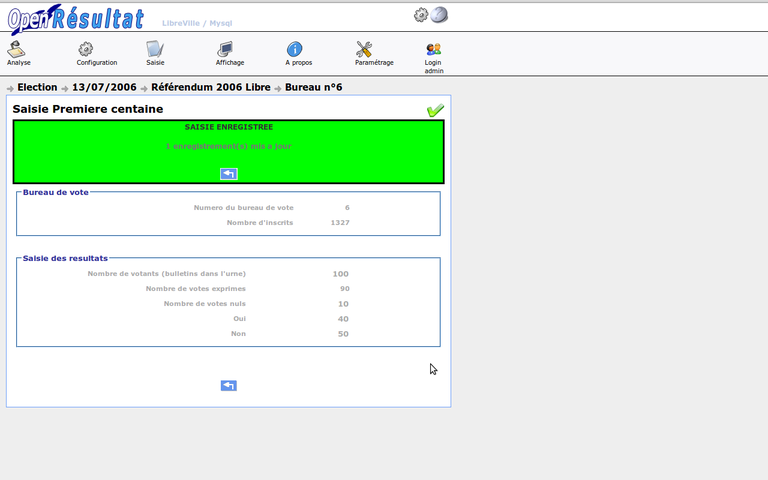The image size is (768, 480).
Task: Select the Référendum 2006 Libre breadcrumb
Action: pos(211,88)
